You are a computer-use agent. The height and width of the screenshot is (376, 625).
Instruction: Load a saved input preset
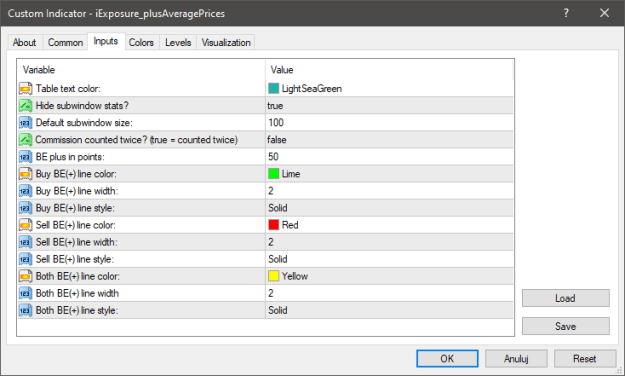[566, 298]
